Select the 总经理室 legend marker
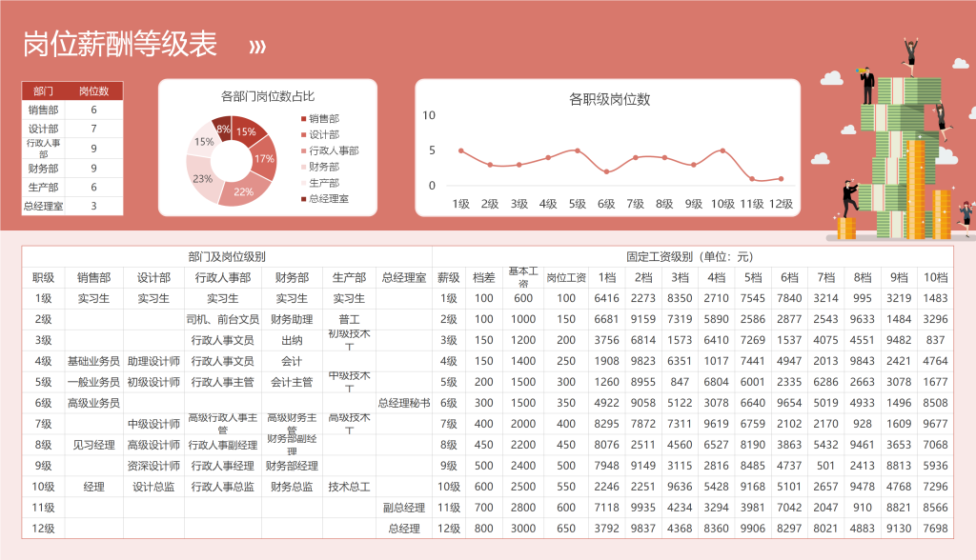 pyautogui.click(x=304, y=199)
